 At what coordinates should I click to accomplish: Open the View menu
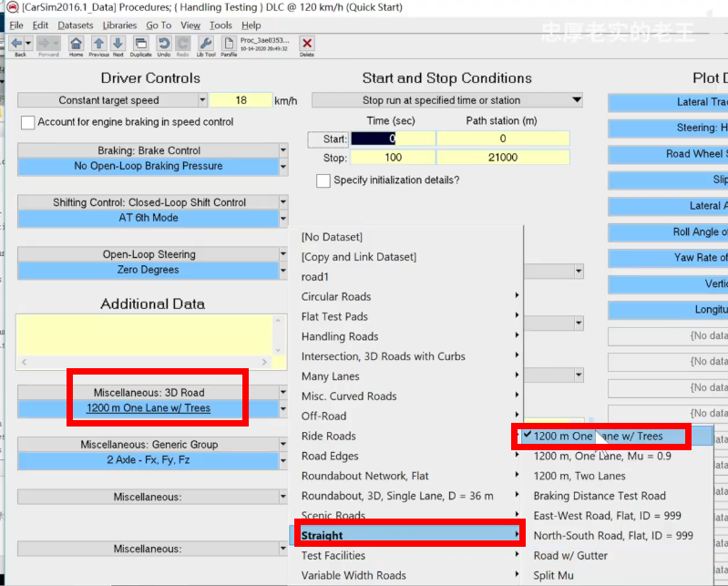point(190,26)
